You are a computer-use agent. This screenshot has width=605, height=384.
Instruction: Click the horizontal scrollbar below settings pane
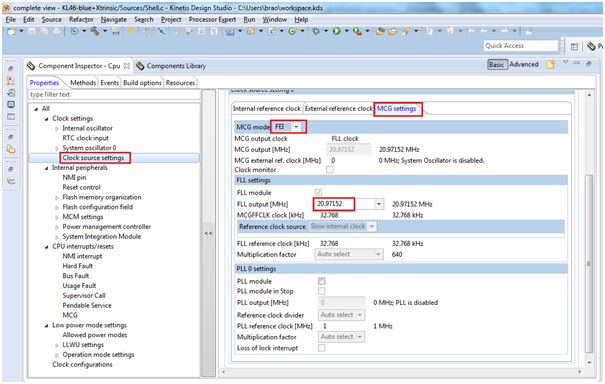(401, 371)
